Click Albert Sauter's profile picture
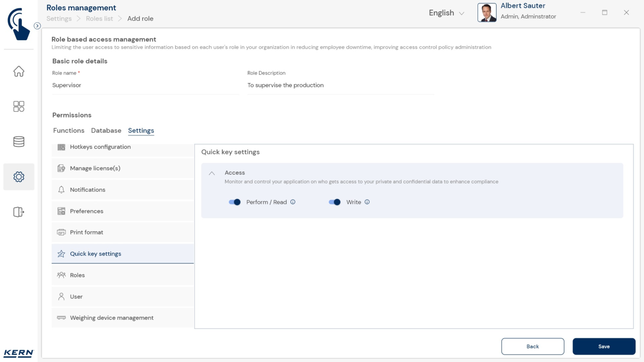This screenshot has height=362, width=644. [x=487, y=13]
